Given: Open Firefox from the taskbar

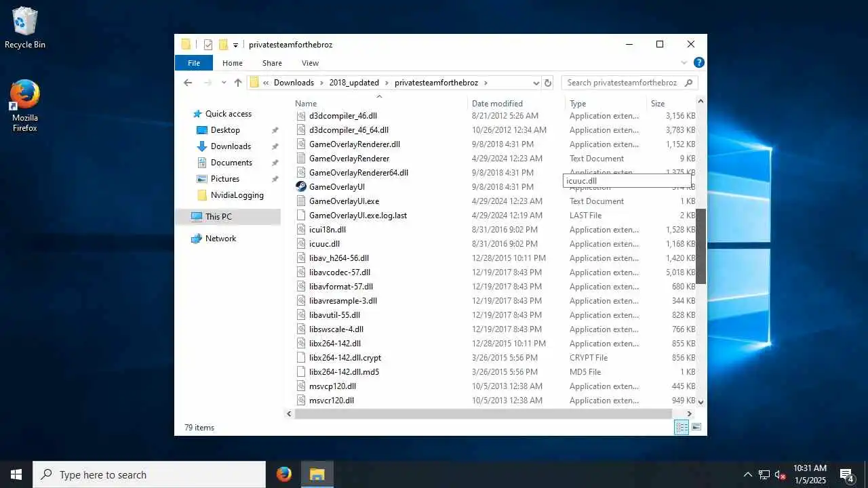Looking at the screenshot, I should tap(284, 474).
